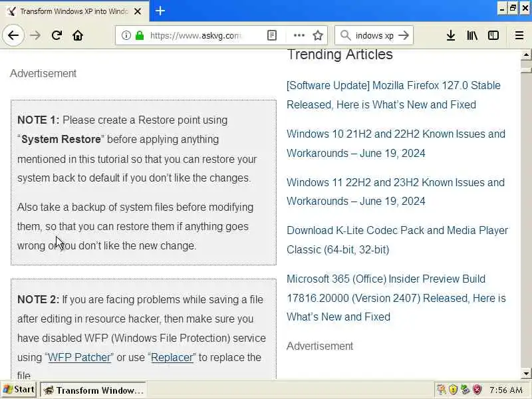This screenshot has width=532, height=399.
Task: Open K-Lite Codec Pack download article
Action: 397,240
